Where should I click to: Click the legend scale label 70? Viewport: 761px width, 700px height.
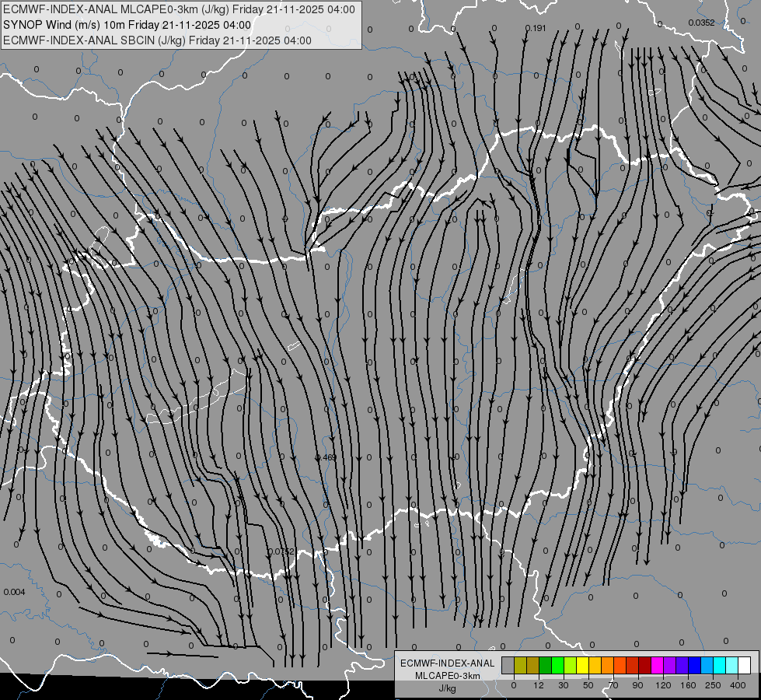[x=613, y=685]
